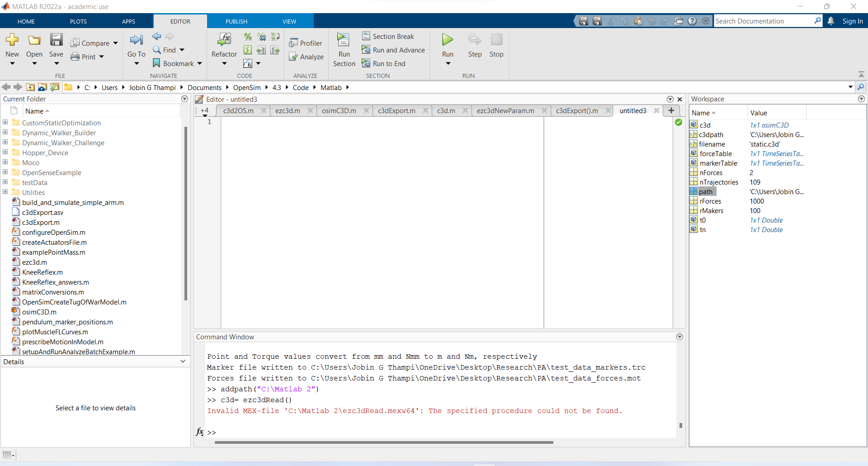The image size is (868, 466).
Task: Open the Find dropdown menu
Action: pyautogui.click(x=182, y=50)
